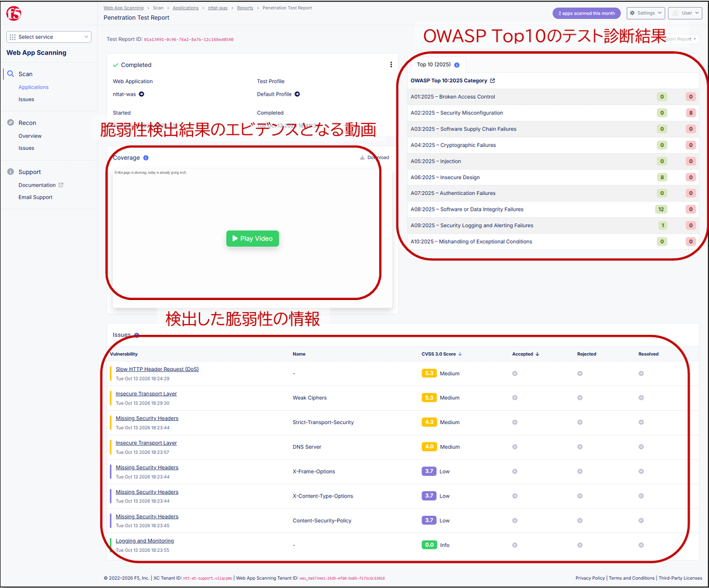Click the arrow icon next to nttat-was

142,94
